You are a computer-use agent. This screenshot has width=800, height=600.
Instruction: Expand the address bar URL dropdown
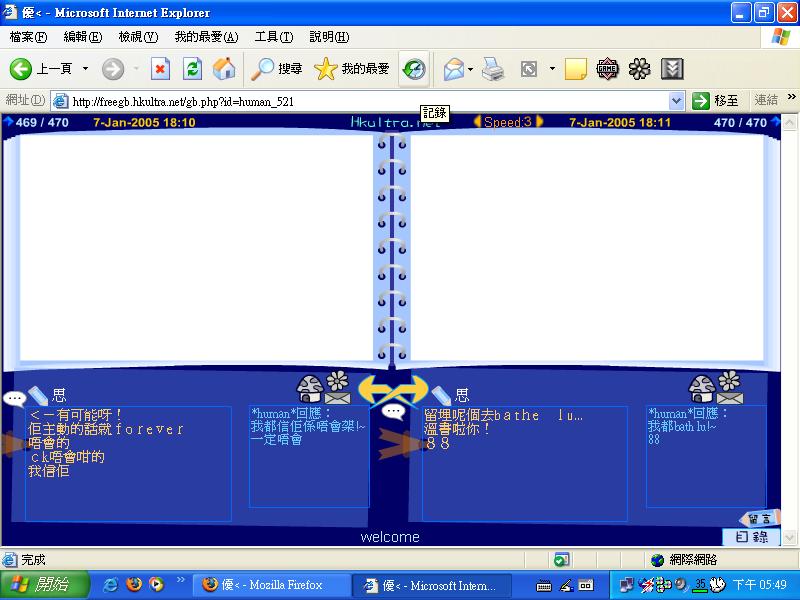pyautogui.click(x=676, y=100)
